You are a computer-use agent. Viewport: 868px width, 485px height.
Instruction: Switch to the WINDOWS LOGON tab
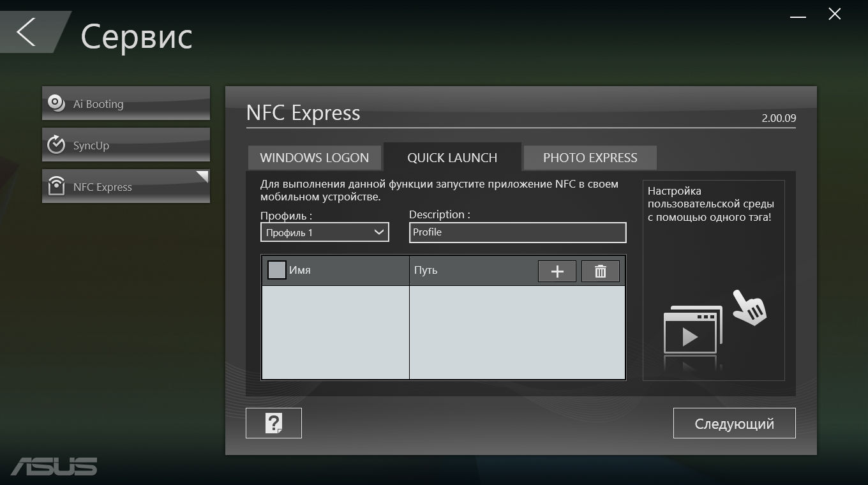click(314, 158)
